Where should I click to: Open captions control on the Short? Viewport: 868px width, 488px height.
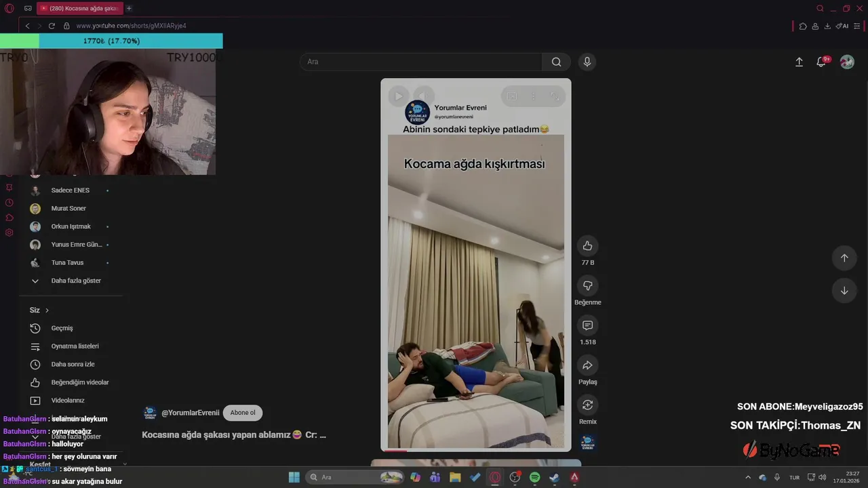pos(511,96)
